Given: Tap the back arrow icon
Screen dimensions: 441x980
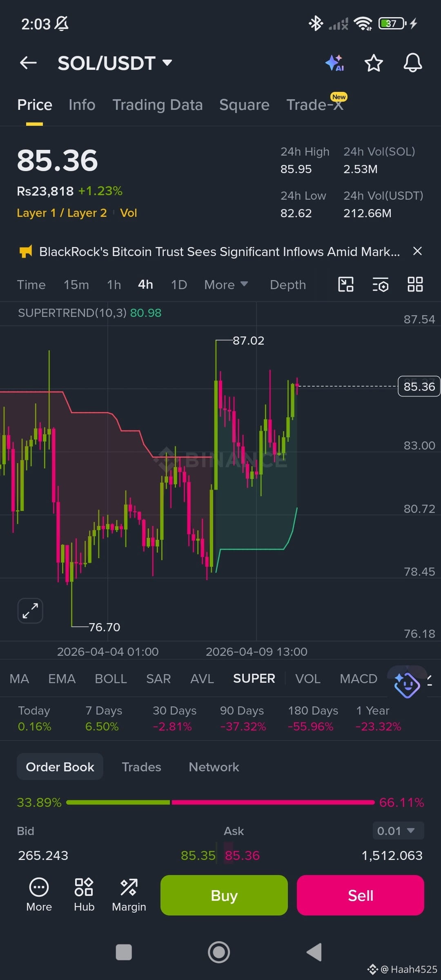Looking at the screenshot, I should point(28,63).
